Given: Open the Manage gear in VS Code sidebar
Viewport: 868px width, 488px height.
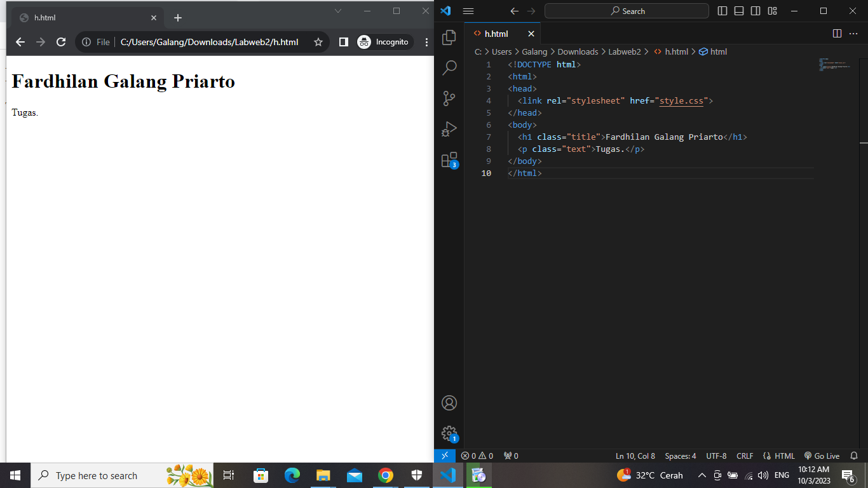Looking at the screenshot, I should pyautogui.click(x=449, y=433).
